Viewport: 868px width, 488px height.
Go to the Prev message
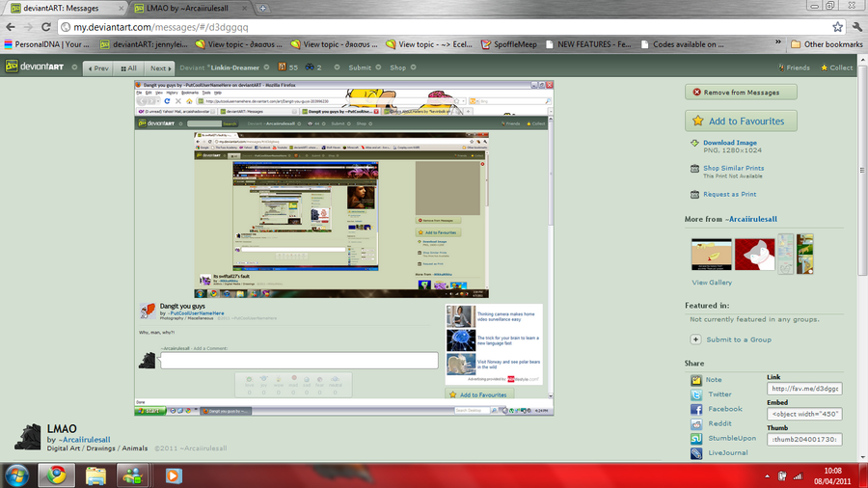98,68
